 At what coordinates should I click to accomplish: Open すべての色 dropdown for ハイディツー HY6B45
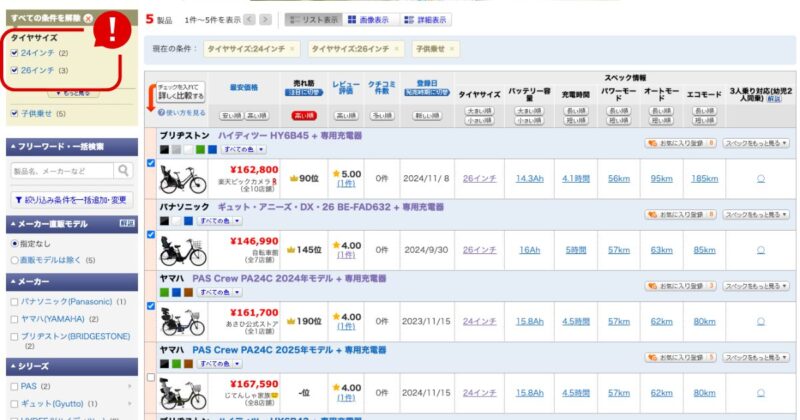pyautogui.click(x=243, y=150)
